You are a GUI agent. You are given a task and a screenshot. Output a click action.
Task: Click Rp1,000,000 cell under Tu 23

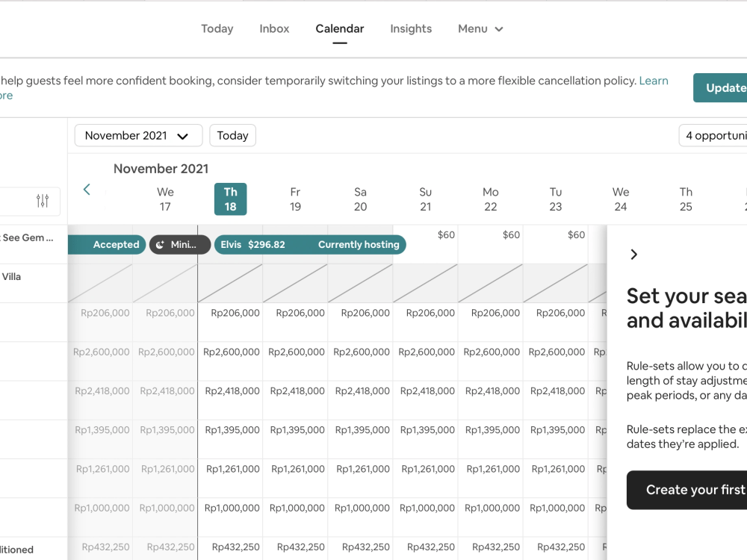click(556, 517)
